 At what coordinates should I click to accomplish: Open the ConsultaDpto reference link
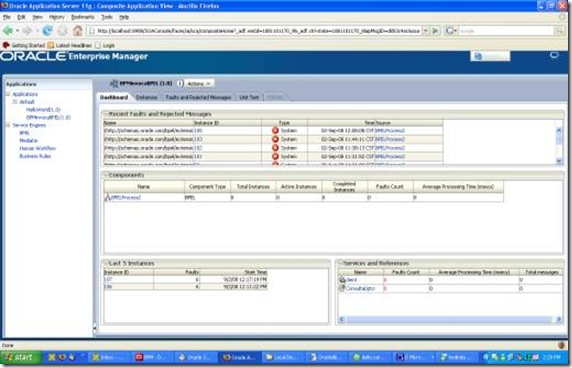[x=360, y=288]
